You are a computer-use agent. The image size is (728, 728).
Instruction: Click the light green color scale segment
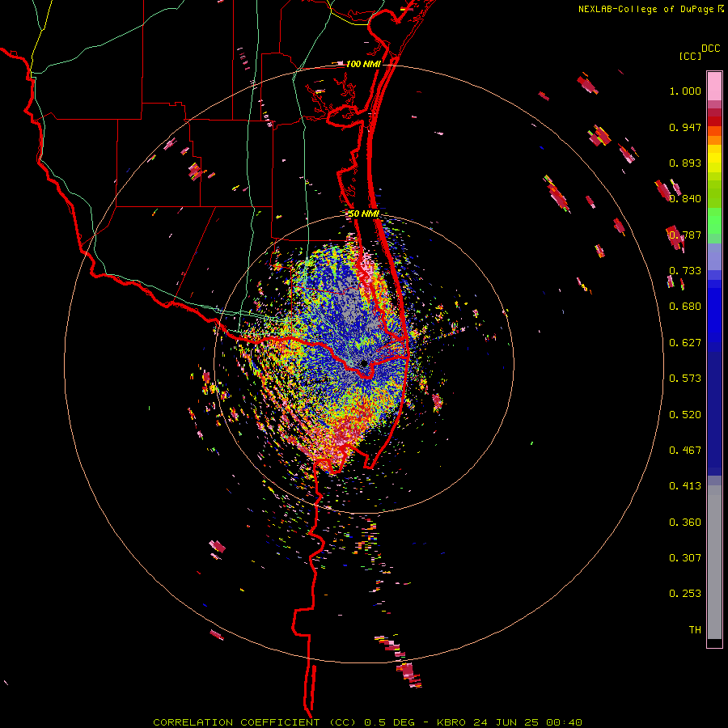tap(714, 221)
